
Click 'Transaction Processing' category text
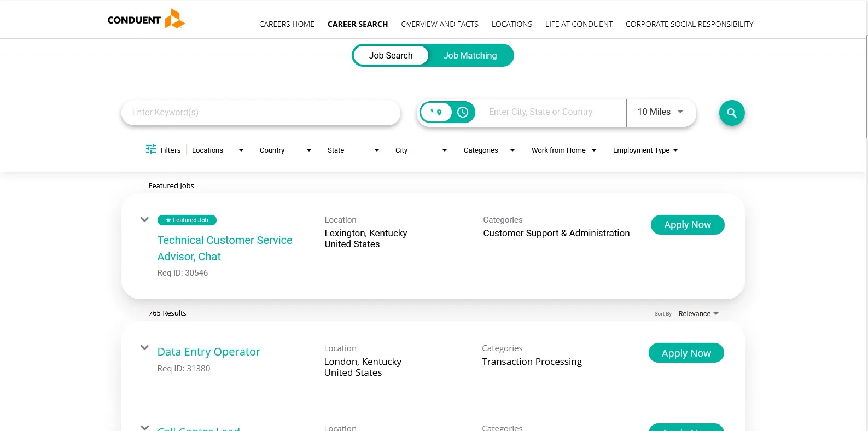click(x=532, y=362)
